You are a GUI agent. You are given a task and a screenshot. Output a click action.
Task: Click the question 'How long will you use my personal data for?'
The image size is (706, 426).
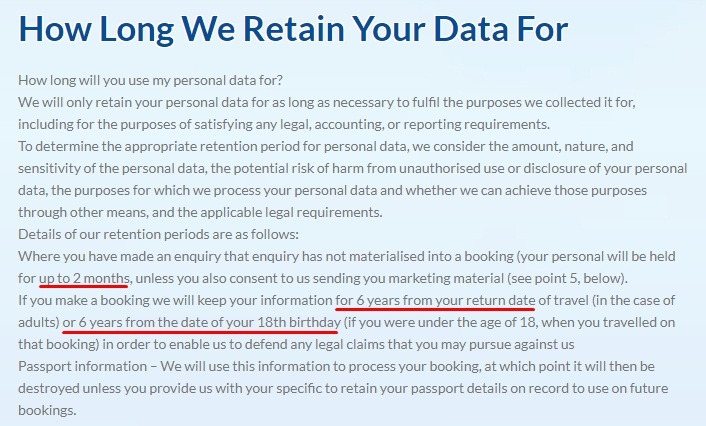coord(150,80)
